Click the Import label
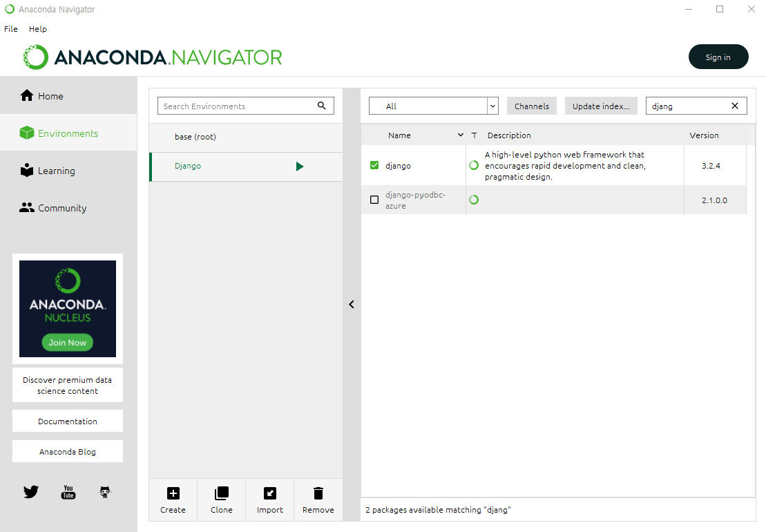 pos(269,509)
